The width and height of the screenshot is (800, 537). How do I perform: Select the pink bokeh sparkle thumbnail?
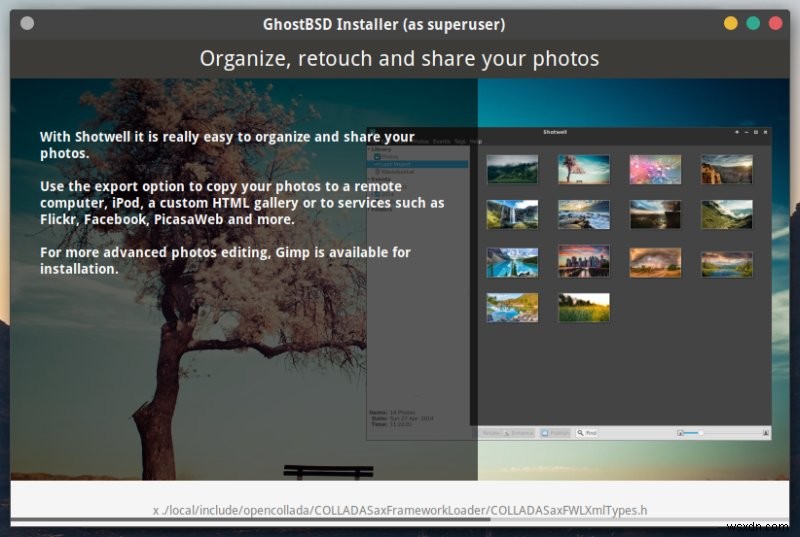point(655,169)
